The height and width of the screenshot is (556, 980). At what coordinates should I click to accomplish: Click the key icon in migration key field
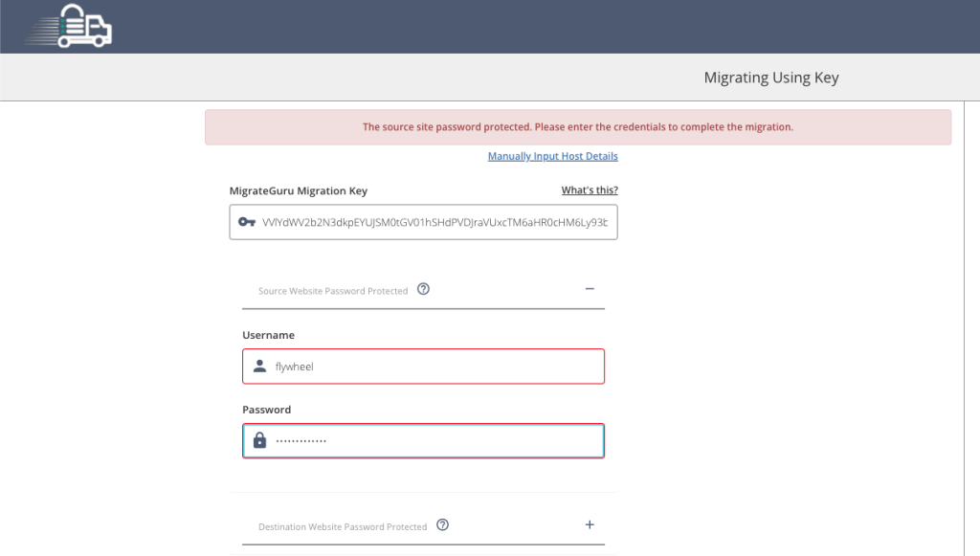pyautogui.click(x=247, y=222)
